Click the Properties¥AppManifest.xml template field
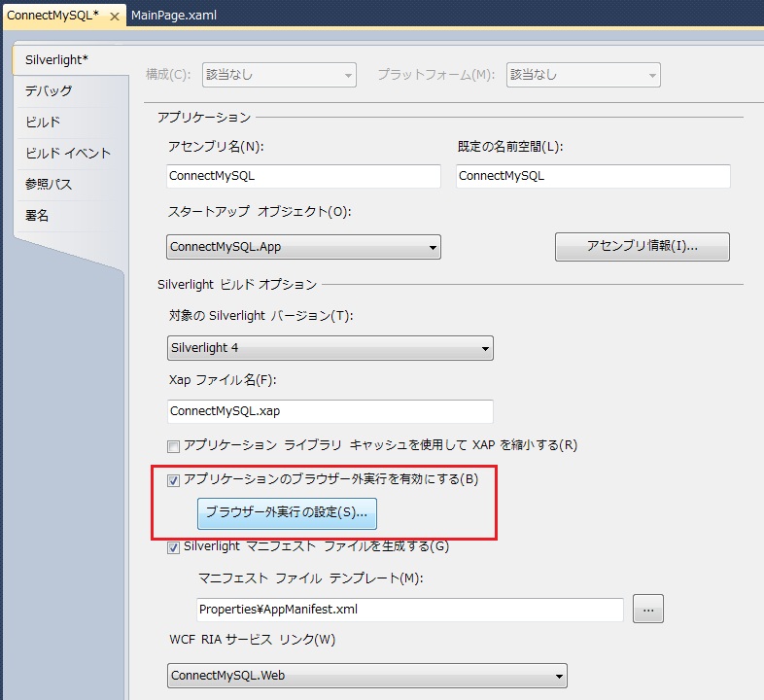The width and height of the screenshot is (764, 700). click(410, 610)
